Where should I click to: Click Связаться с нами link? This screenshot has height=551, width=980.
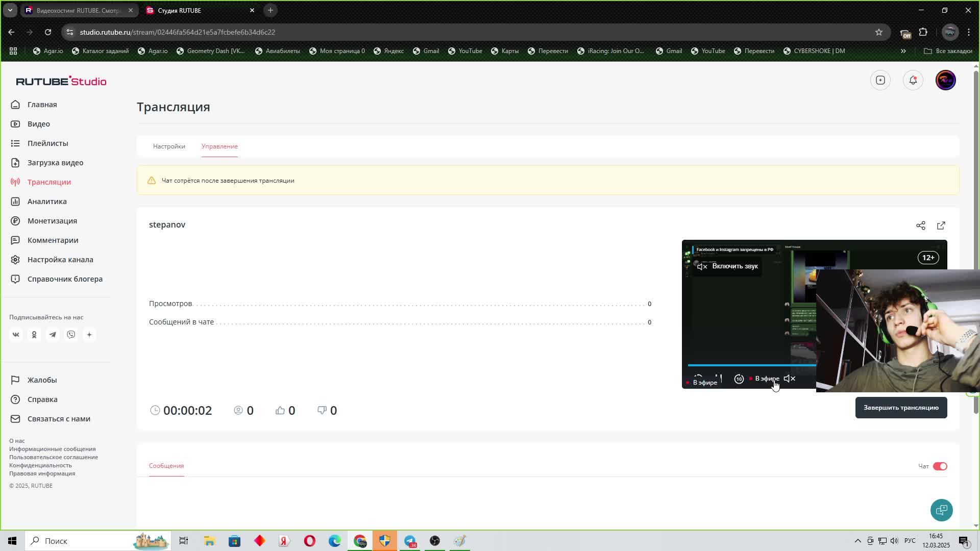pyautogui.click(x=59, y=418)
